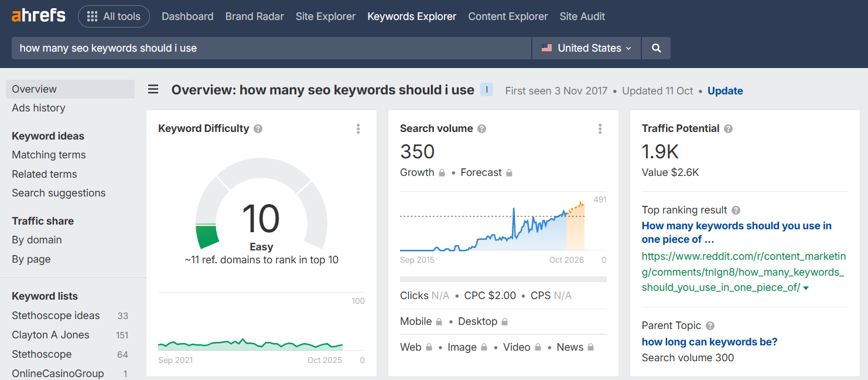
Task: Open the hamburger menu beside Overview heading
Action: pyautogui.click(x=153, y=89)
